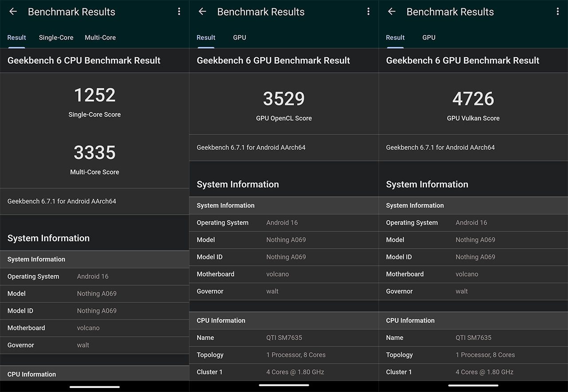Image resolution: width=568 pixels, height=392 pixels.
Task: Click the Model row's Nothing A069 on Vulkan screen
Action: [475, 240]
